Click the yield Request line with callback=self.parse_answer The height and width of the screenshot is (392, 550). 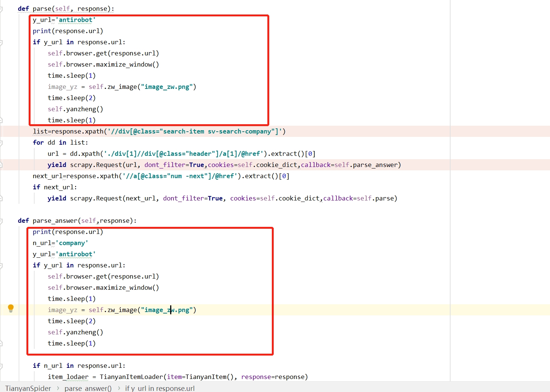pos(224,165)
